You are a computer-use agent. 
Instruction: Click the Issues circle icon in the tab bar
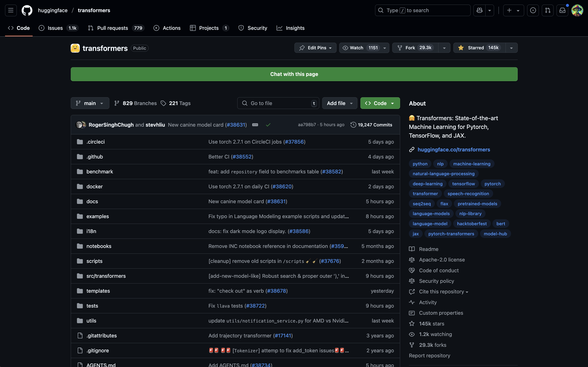[42, 28]
